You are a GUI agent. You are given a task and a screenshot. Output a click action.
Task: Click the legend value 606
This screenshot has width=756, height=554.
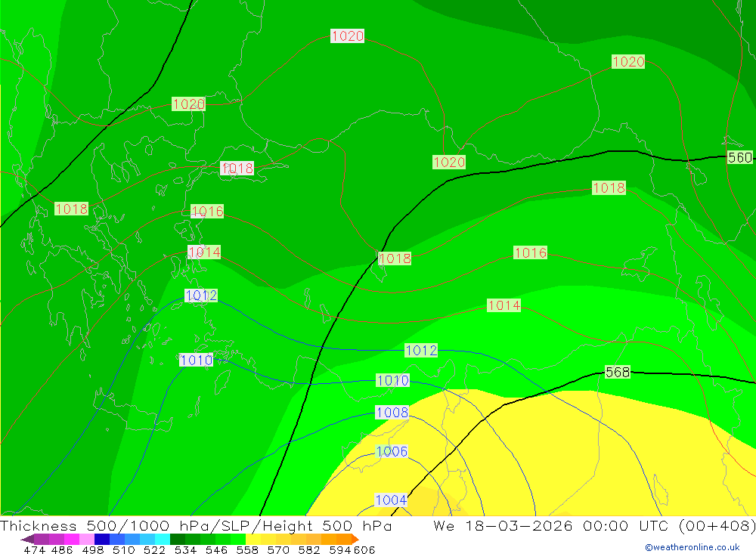point(364,549)
